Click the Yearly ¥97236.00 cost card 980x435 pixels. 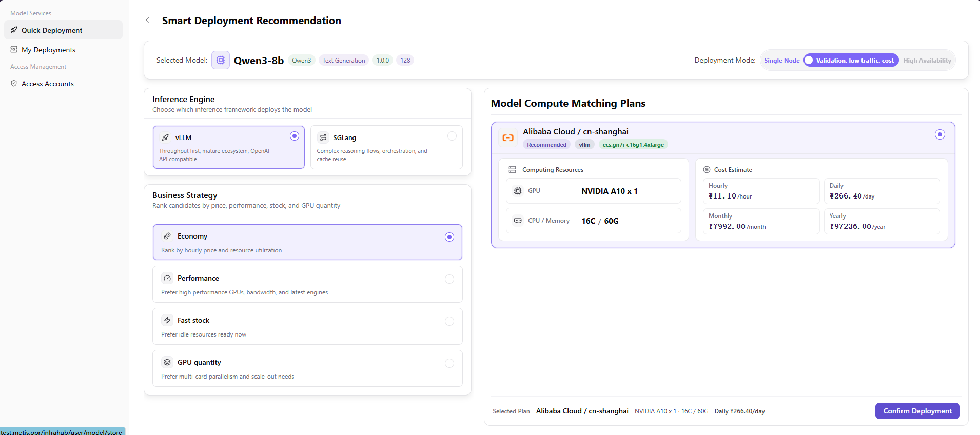pos(882,221)
